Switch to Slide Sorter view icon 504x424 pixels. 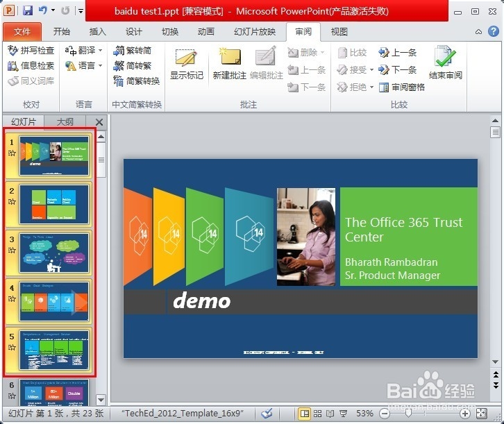[317, 413]
